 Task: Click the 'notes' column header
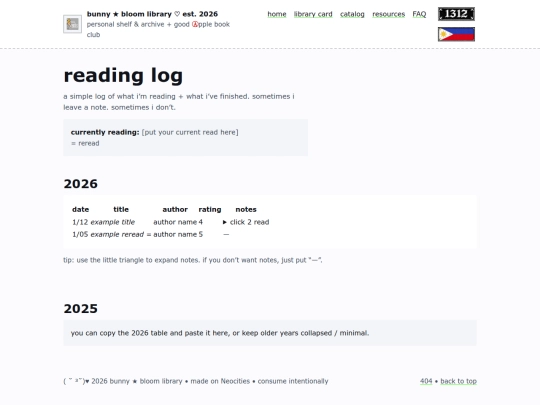[x=246, y=209]
